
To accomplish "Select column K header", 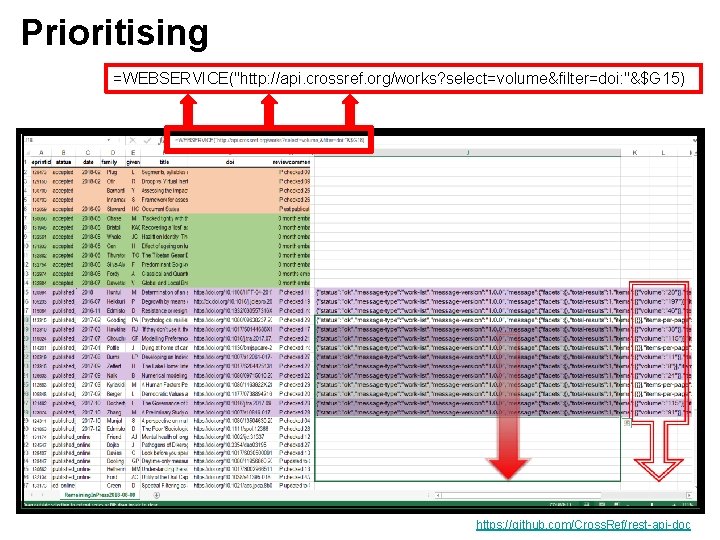I will (635, 152).
